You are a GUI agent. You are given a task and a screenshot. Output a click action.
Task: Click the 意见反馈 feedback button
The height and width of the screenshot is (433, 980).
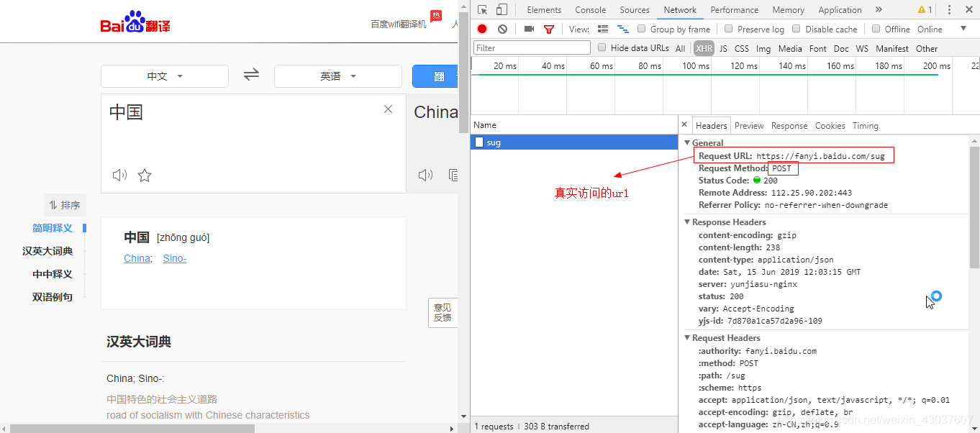[x=443, y=312]
